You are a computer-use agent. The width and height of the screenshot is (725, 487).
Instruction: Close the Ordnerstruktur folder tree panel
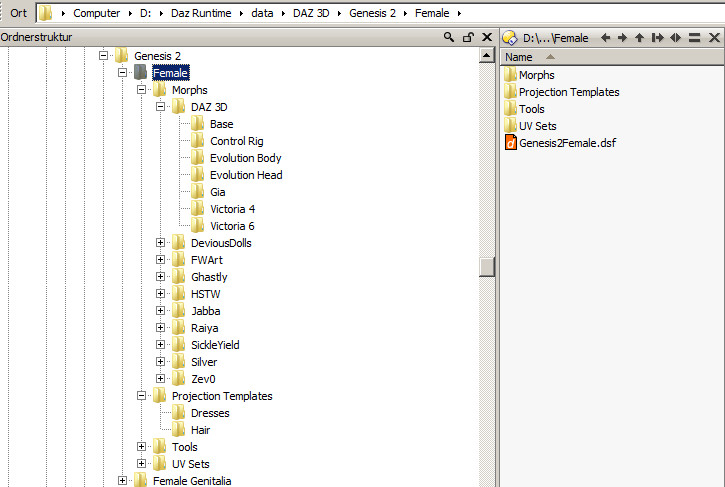[487, 37]
